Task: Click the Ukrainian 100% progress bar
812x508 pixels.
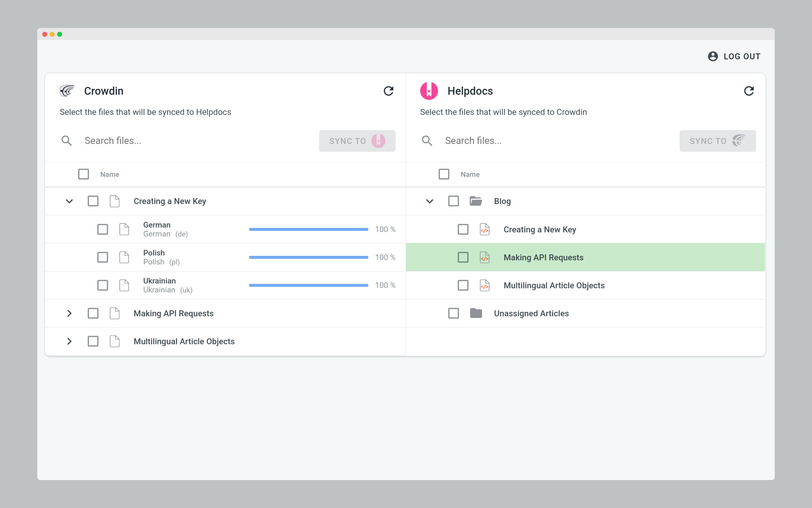Action: coord(309,285)
